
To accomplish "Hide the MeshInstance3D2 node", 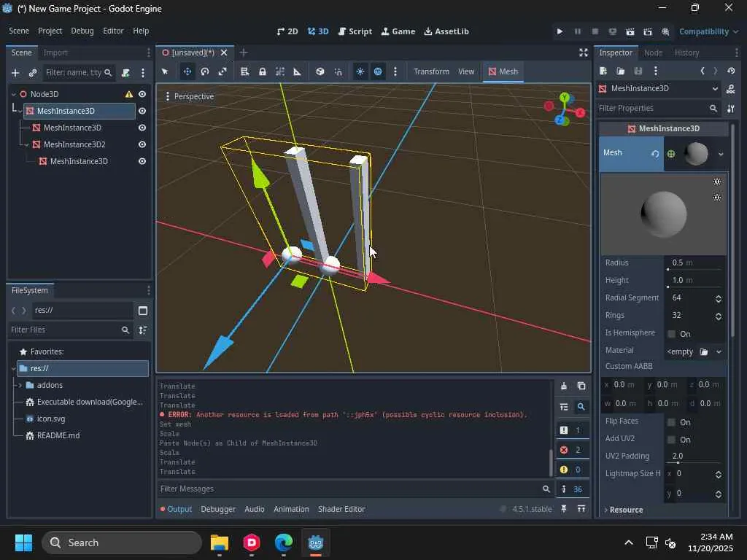I will pyautogui.click(x=142, y=144).
